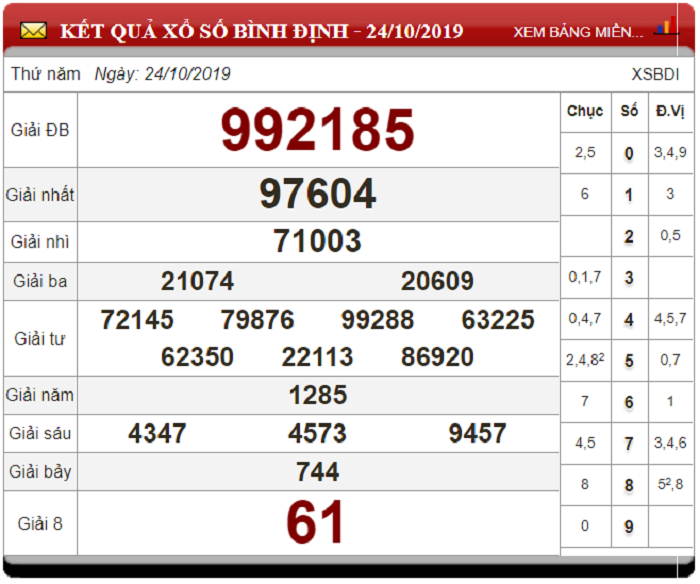Click Đ.Vị cell showing 5²,8
700x584 pixels.
coord(670,484)
